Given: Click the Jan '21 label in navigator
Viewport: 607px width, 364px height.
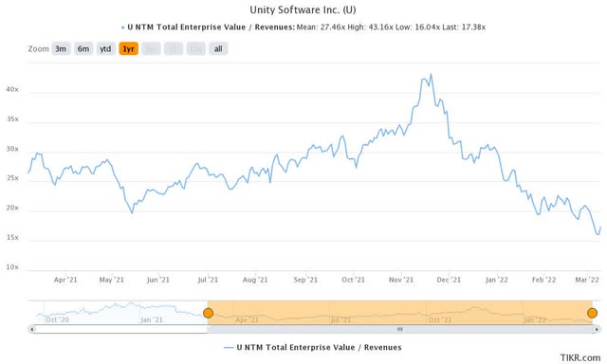Looking at the screenshot, I should tap(152, 319).
